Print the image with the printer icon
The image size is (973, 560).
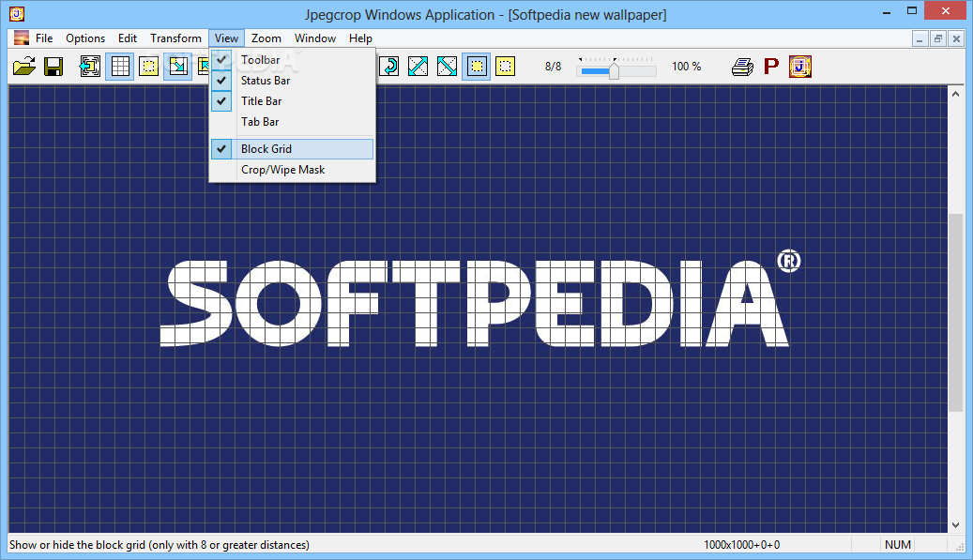742,67
